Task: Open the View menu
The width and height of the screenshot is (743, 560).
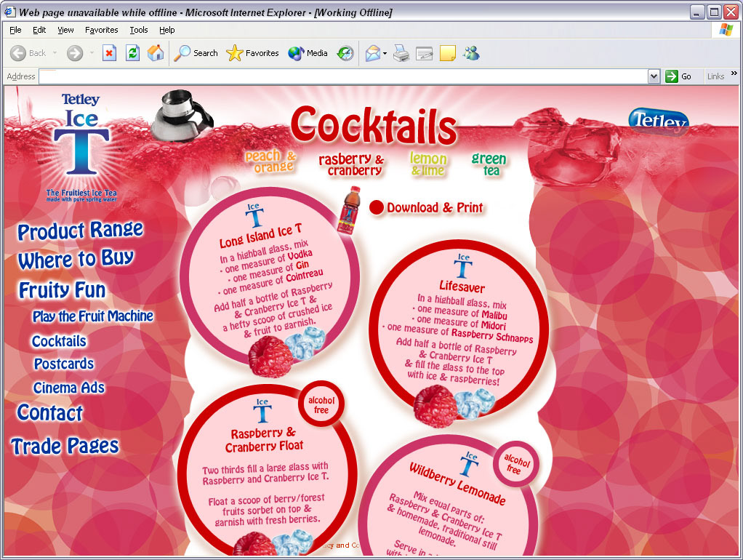Action: [65, 30]
